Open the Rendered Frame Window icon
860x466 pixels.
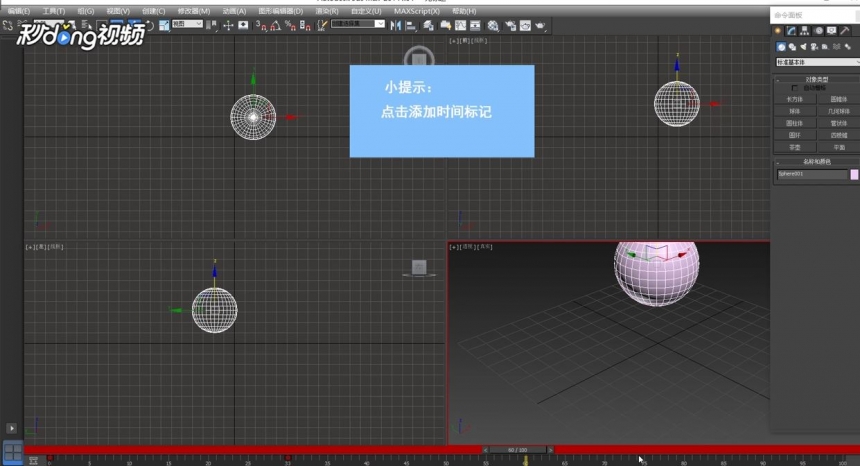pyautogui.click(x=525, y=25)
